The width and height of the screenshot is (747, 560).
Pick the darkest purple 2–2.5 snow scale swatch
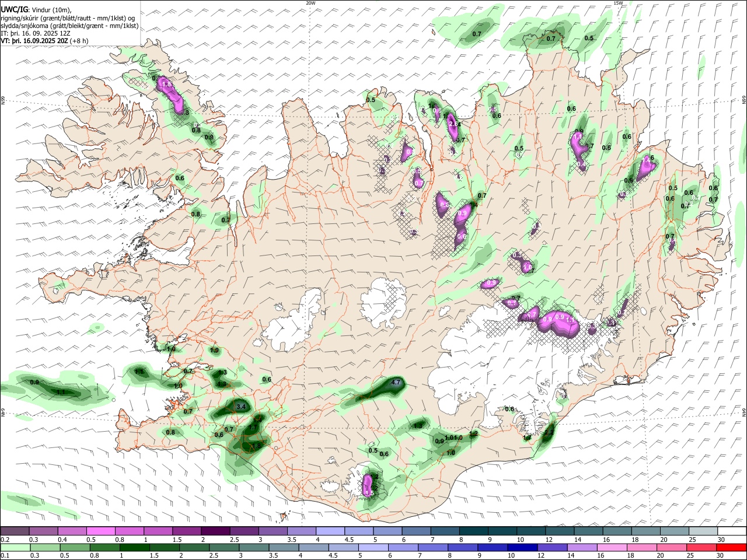click(215, 531)
